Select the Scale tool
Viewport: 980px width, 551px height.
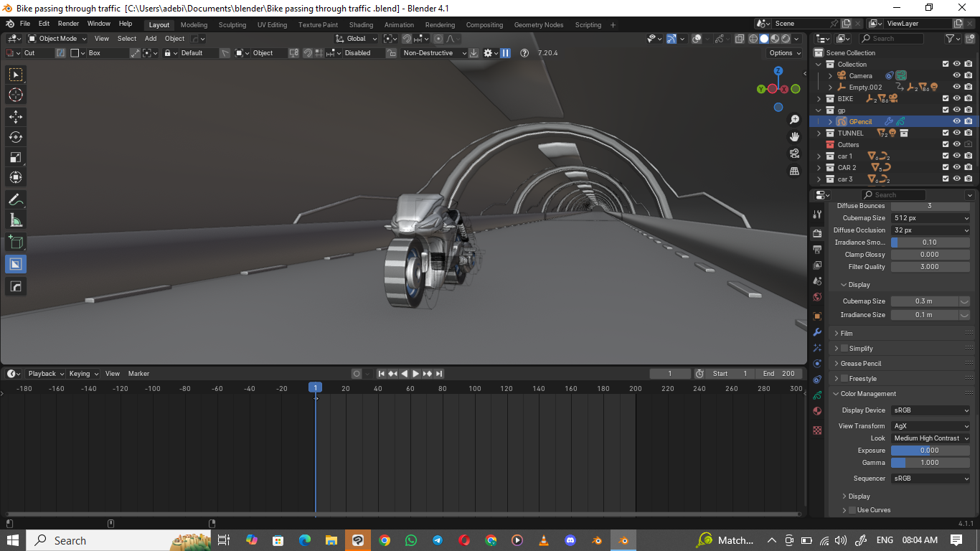(x=16, y=157)
